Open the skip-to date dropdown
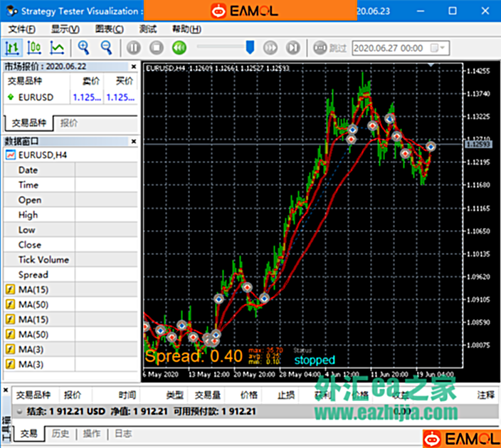Screen dimensions: 501x448 tap(443, 48)
